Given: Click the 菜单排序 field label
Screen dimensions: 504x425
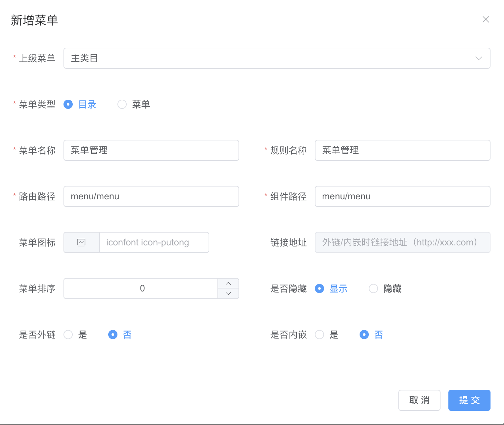Looking at the screenshot, I should (x=37, y=288).
